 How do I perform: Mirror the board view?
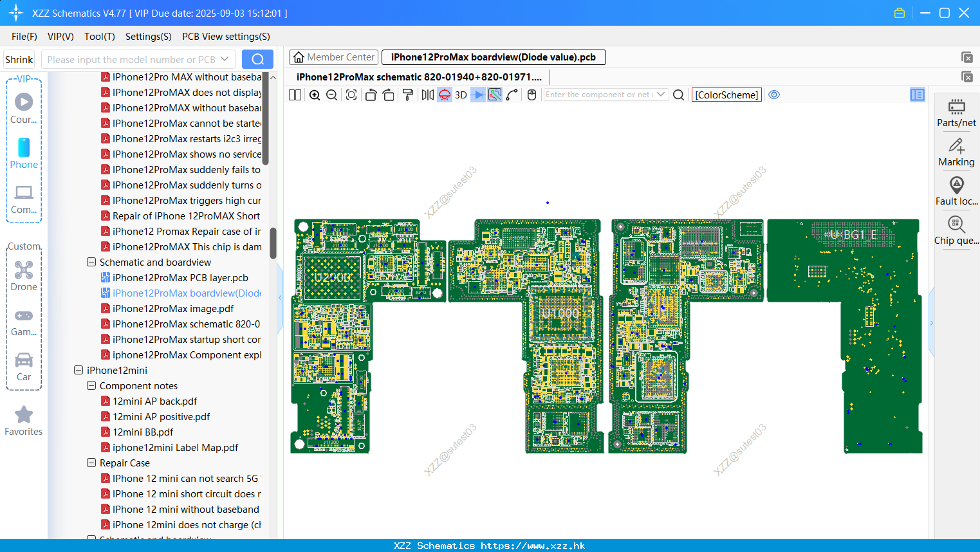coord(427,95)
